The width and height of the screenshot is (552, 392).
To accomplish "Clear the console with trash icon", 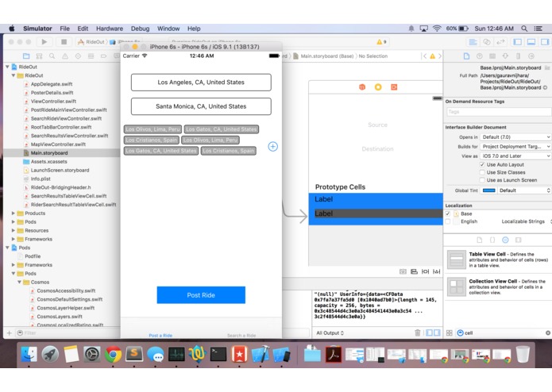I will point(418,332).
